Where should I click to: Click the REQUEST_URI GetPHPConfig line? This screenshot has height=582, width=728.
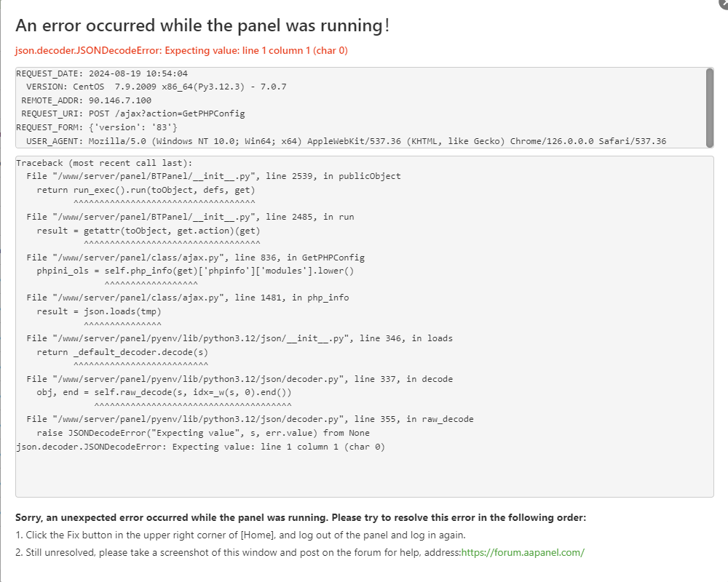coord(132,113)
